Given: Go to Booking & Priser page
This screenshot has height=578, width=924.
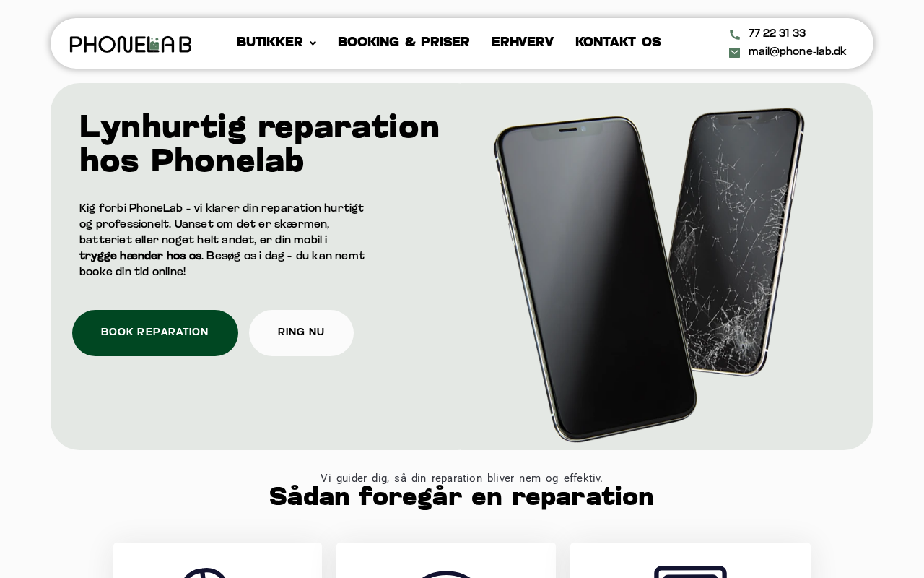Looking at the screenshot, I should [404, 43].
